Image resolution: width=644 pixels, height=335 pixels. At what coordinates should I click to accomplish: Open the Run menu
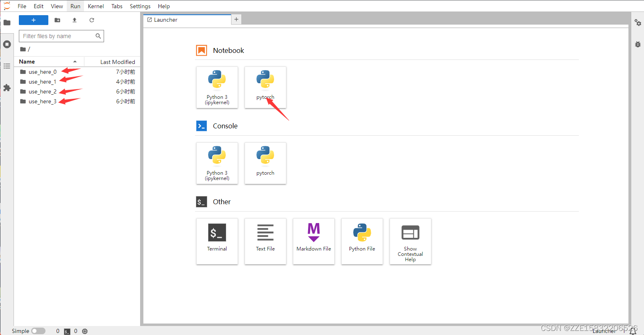pyautogui.click(x=75, y=6)
